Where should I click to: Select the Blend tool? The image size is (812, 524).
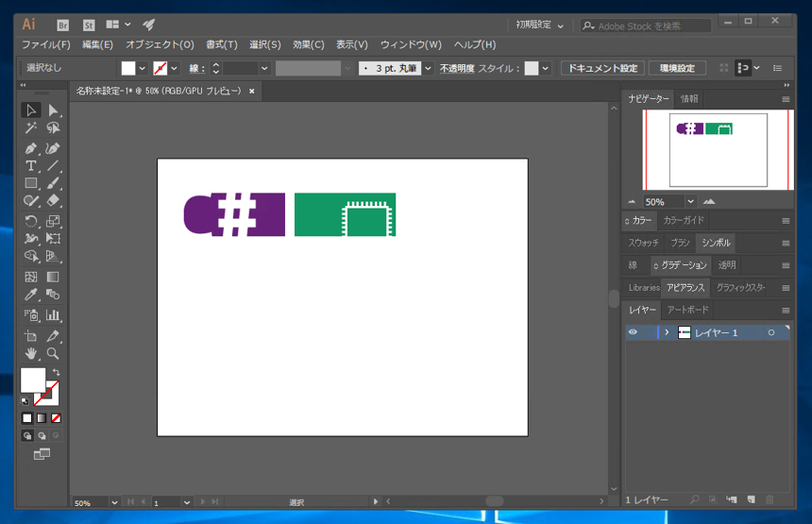[53, 295]
